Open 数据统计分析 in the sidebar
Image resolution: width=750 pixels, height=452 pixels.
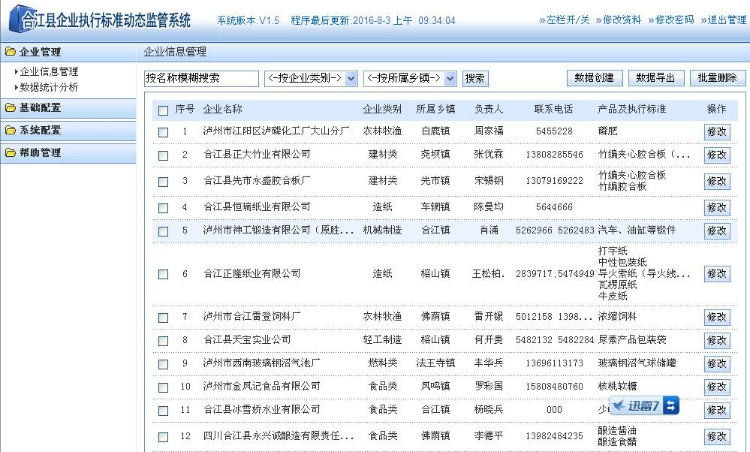[x=48, y=88]
